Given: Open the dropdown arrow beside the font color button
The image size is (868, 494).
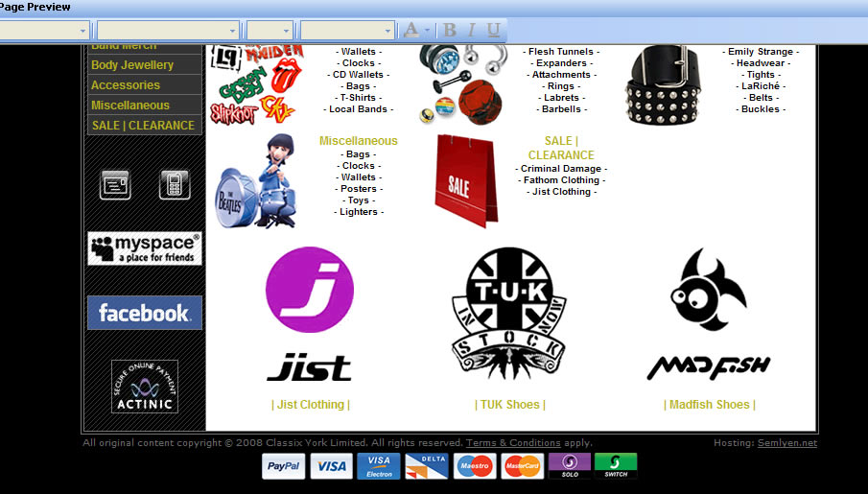Looking at the screenshot, I should (427, 30).
